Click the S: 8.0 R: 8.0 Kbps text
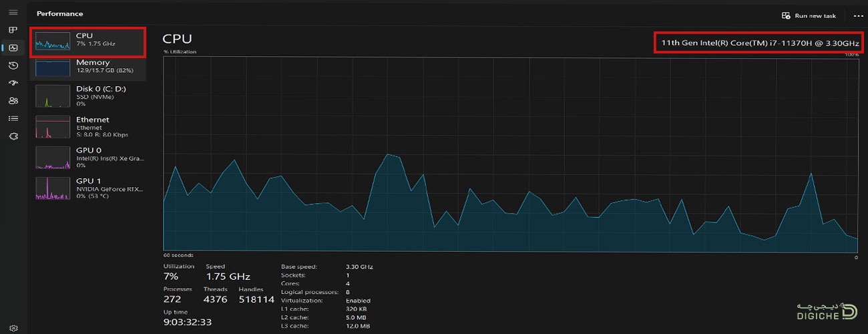The width and height of the screenshot is (868, 334). point(101,134)
